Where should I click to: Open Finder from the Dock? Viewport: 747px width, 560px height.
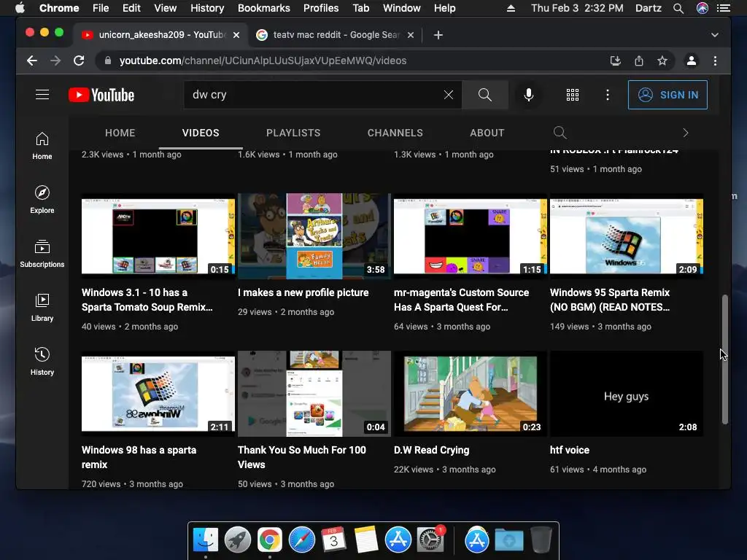(206, 540)
